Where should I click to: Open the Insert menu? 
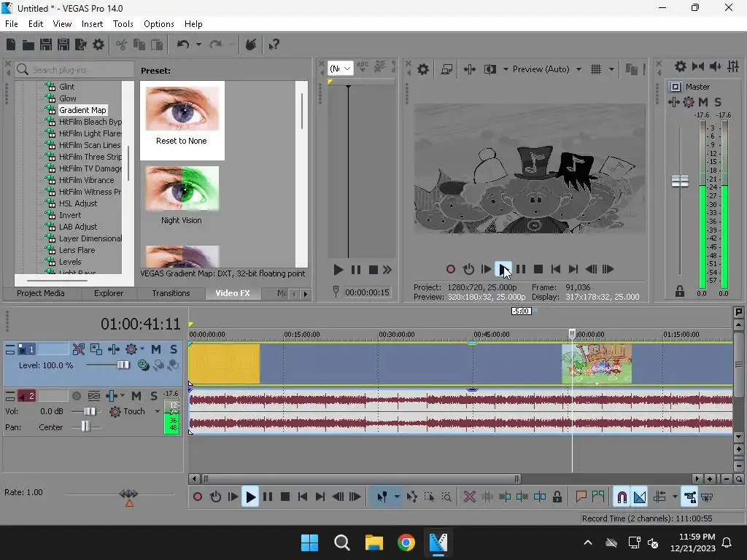click(92, 24)
